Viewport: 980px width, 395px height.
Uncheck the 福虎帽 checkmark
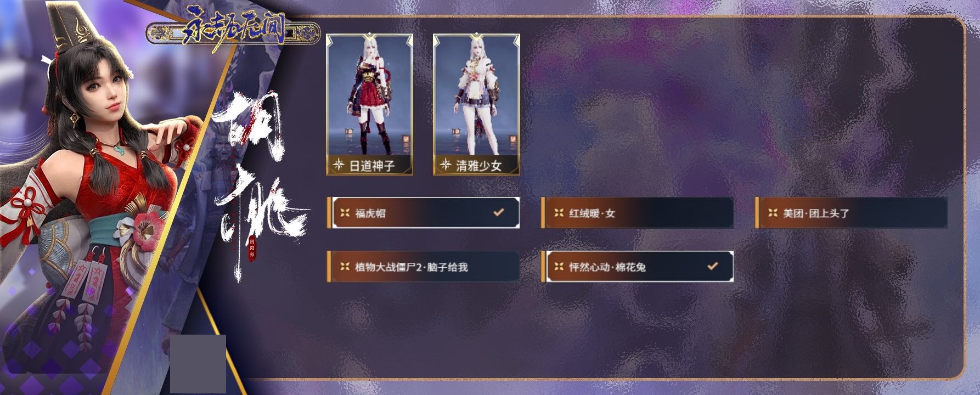[x=498, y=212]
